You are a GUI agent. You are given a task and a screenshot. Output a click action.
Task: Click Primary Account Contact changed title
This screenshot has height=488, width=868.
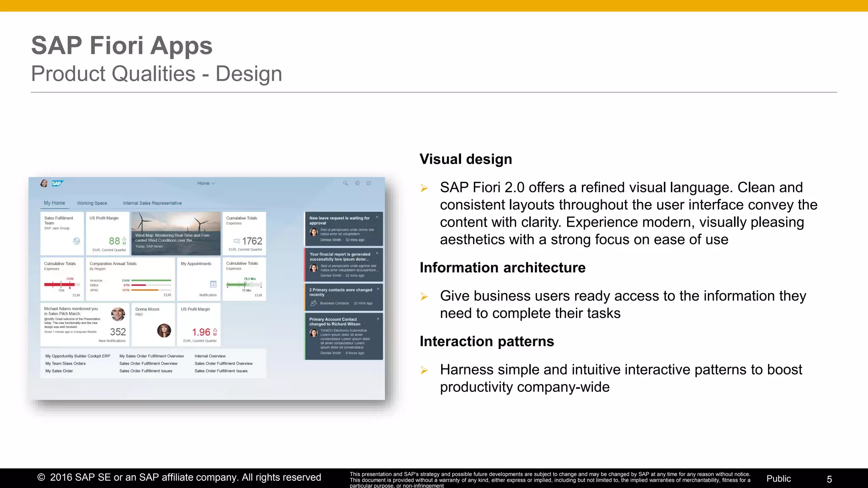[335, 322]
